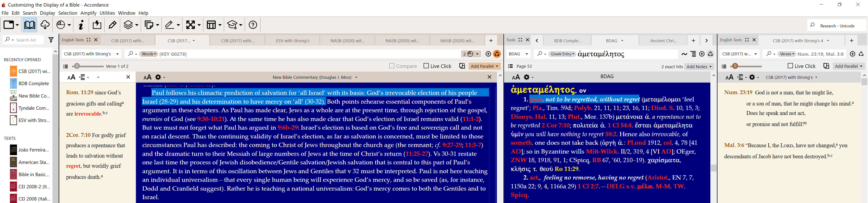This screenshot has height=203, width=868.
Task: Open the File menu
Action: tap(5, 13)
